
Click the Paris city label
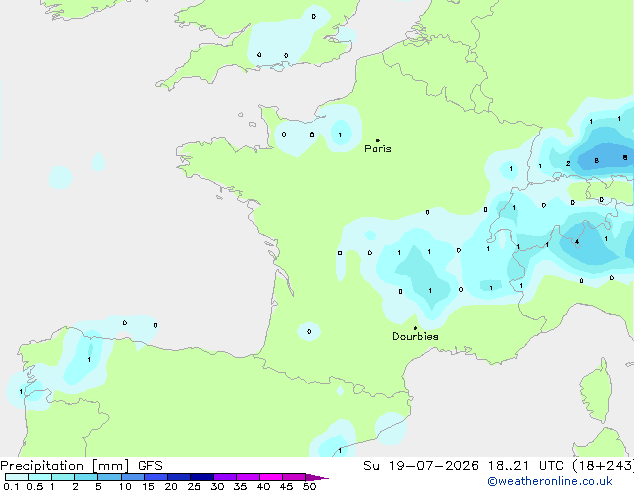point(378,149)
